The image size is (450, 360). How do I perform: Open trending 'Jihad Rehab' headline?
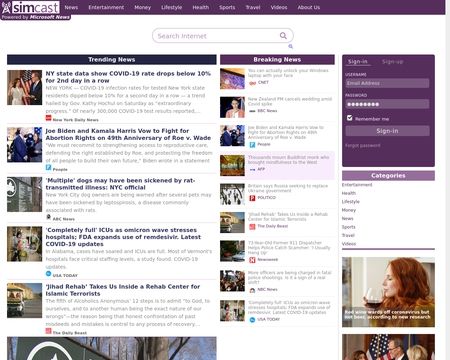click(x=123, y=290)
